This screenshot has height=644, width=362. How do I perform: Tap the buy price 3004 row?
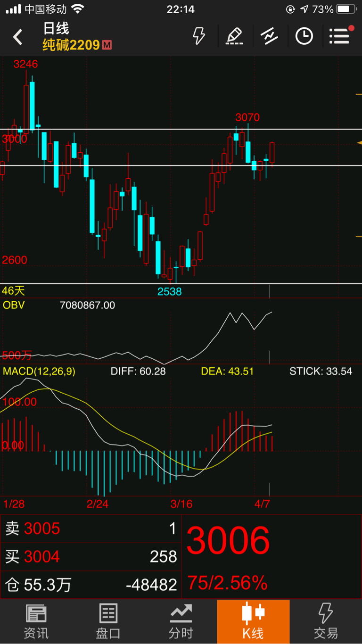[90, 557]
